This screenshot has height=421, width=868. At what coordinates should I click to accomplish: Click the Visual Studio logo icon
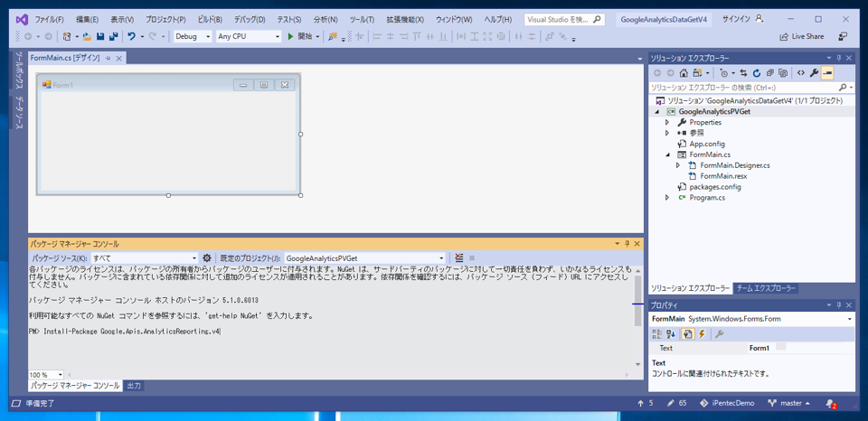[22, 19]
